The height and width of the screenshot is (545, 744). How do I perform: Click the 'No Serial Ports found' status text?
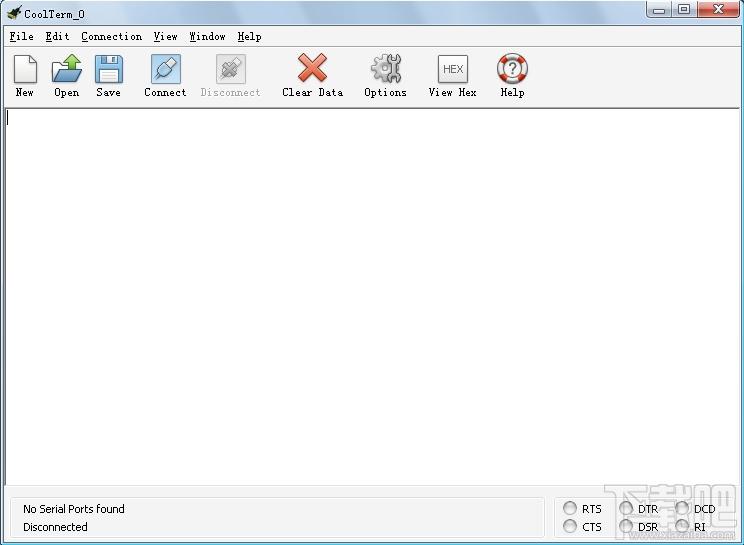pos(74,509)
